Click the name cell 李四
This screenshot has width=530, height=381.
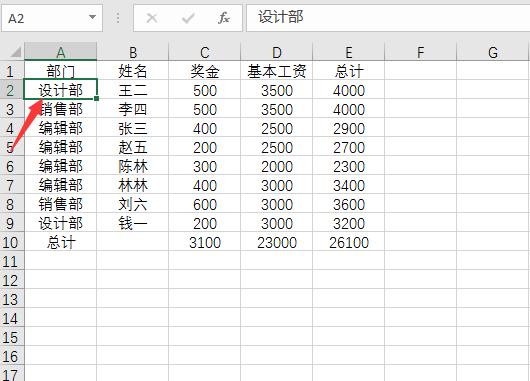[x=132, y=109]
